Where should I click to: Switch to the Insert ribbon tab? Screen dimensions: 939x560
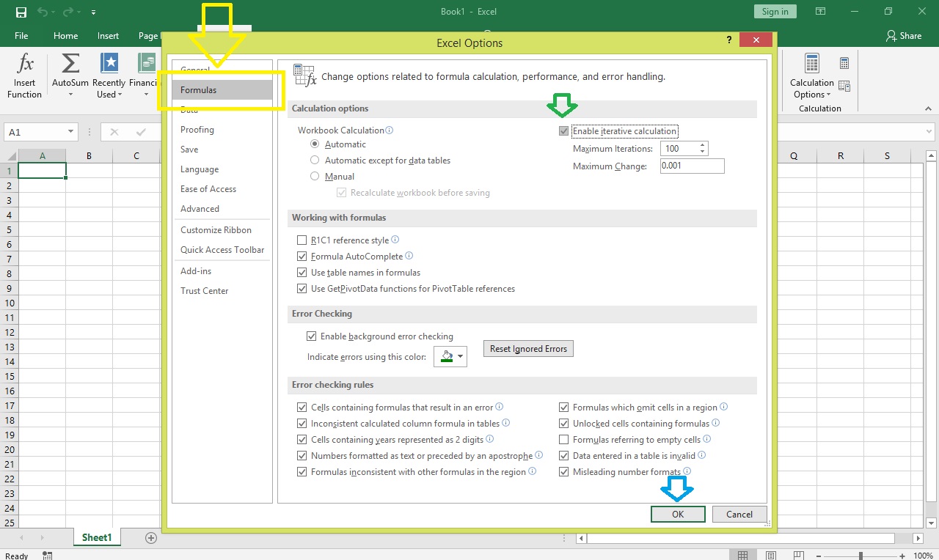pos(108,36)
